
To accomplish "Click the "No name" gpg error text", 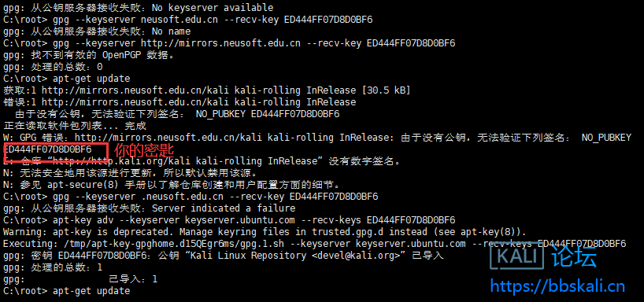I will coord(172,31).
